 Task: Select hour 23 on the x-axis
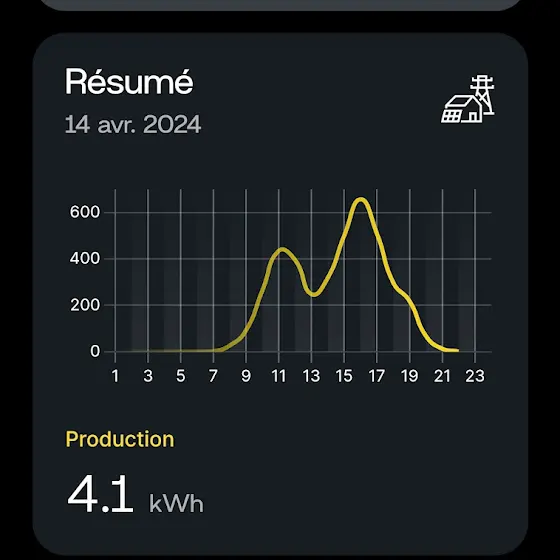tap(475, 376)
